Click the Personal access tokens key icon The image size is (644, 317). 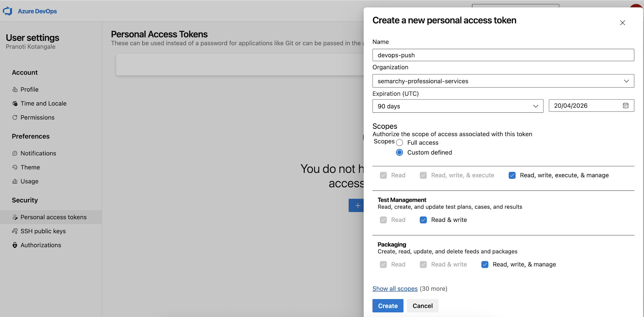[15, 217]
